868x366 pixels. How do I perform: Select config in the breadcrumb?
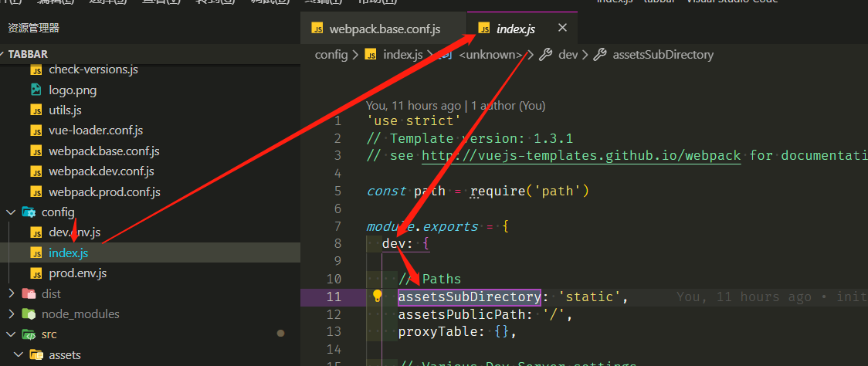pyautogui.click(x=331, y=55)
